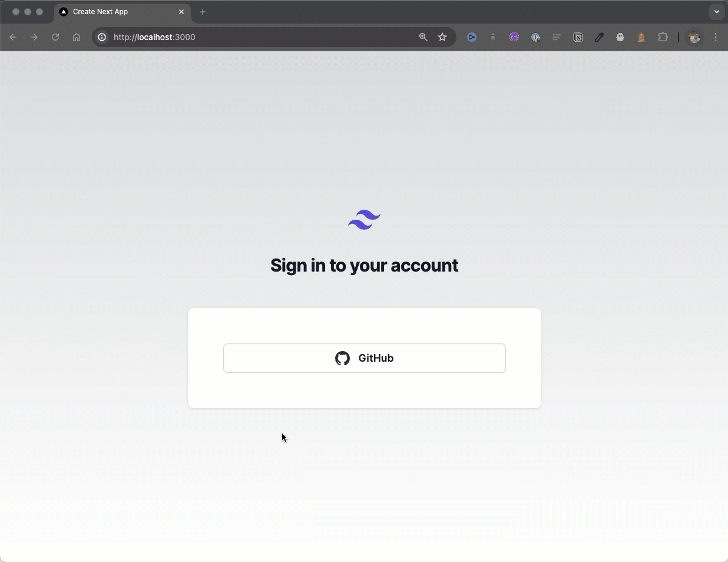Screen dimensions: 728x562
Task: Expand the tab search dropdown arrow
Action: tap(716, 12)
